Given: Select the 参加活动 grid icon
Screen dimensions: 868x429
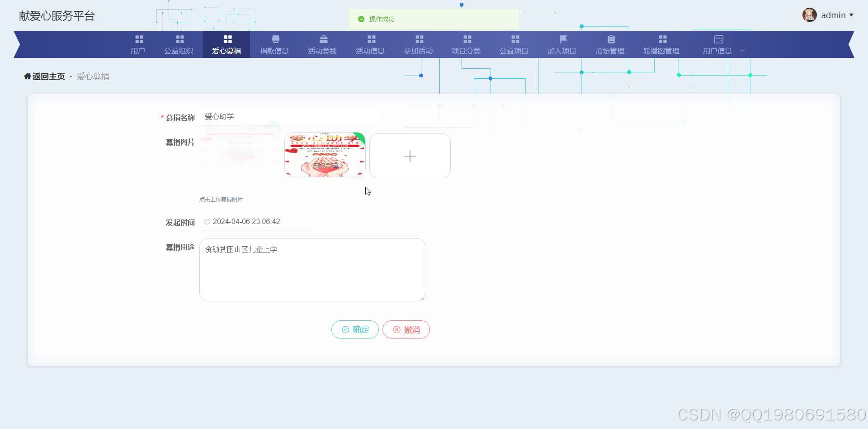Looking at the screenshot, I should (418, 39).
